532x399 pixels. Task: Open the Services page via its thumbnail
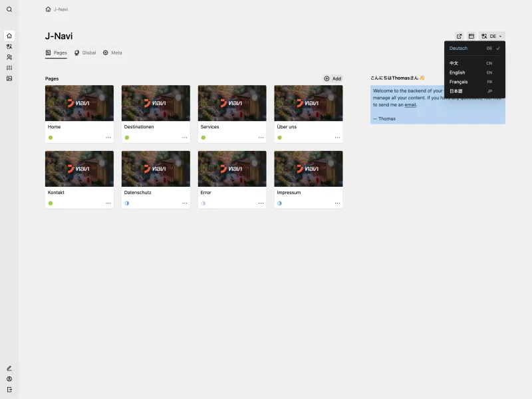click(231, 102)
